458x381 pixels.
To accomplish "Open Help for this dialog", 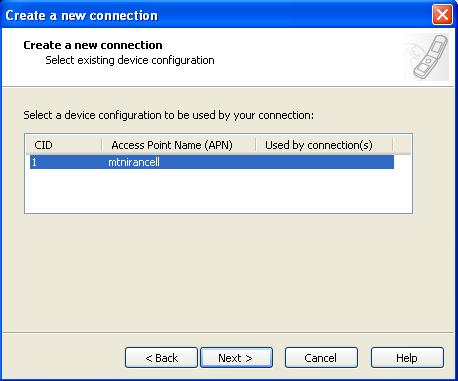I will click(407, 358).
